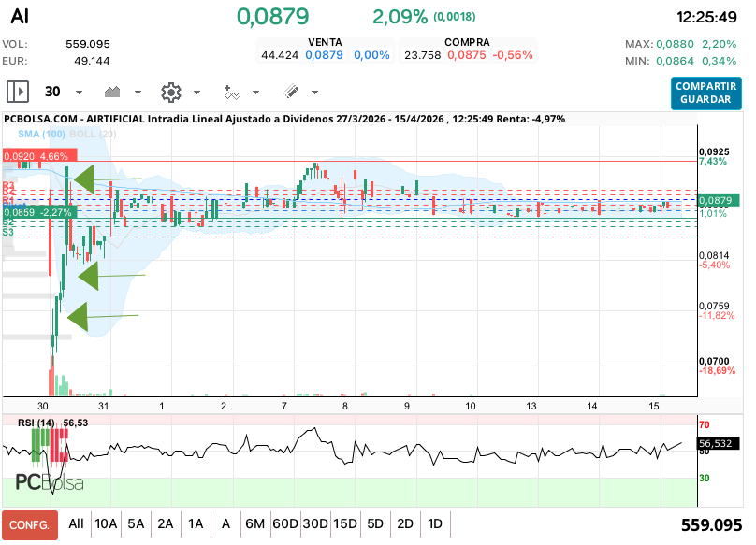Toggle the RSI (14) indicator label

[36, 423]
